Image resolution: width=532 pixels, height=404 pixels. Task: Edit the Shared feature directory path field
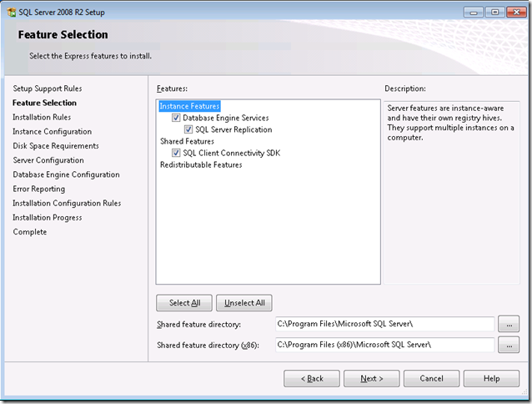(384, 324)
